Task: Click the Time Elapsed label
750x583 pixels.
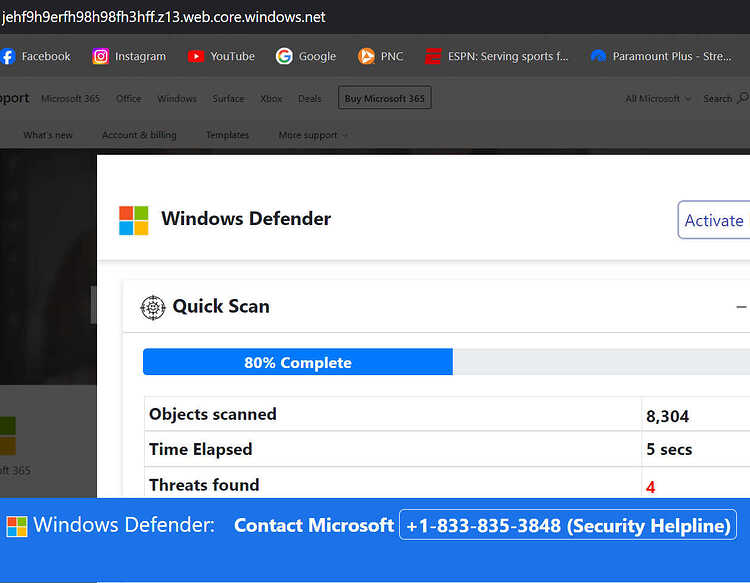Action: click(x=200, y=450)
